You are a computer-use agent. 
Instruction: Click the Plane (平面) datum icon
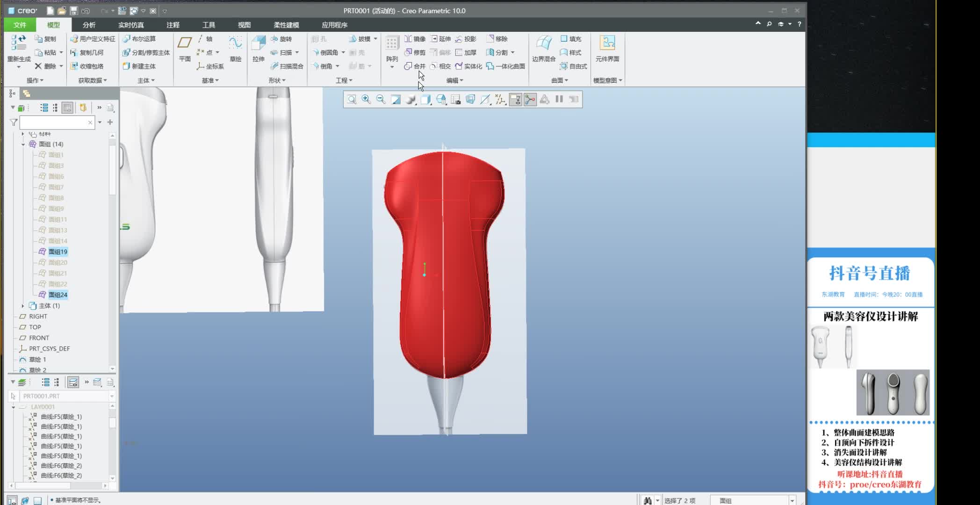(x=185, y=48)
